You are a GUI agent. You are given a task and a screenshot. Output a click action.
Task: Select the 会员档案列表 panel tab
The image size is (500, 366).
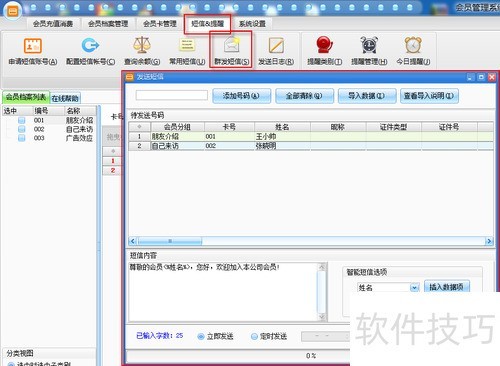point(26,97)
